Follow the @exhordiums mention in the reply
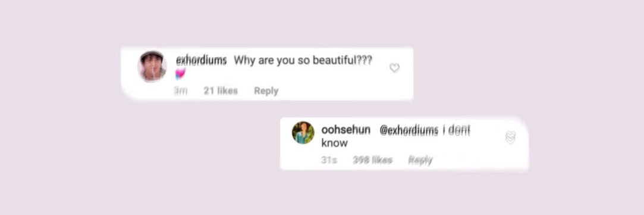This screenshot has height=215, width=644. click(x=409, y=130)
